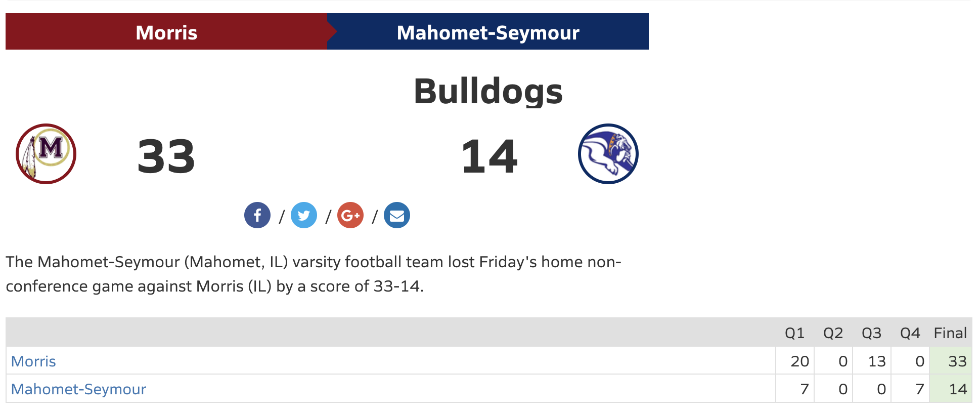Share via the Google Plus icon
This screenshot has height=412, width=980.
[x=350, y=215]
